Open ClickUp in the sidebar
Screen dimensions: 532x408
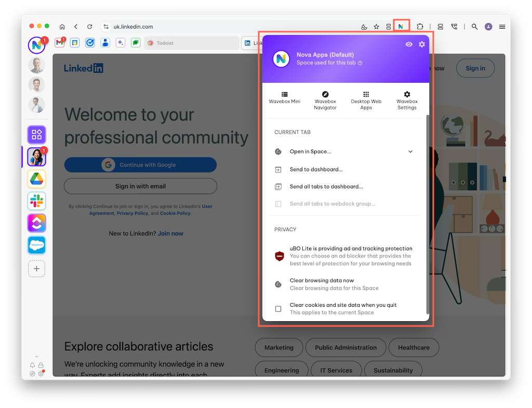pyautogui.click(x=37, y=223)
